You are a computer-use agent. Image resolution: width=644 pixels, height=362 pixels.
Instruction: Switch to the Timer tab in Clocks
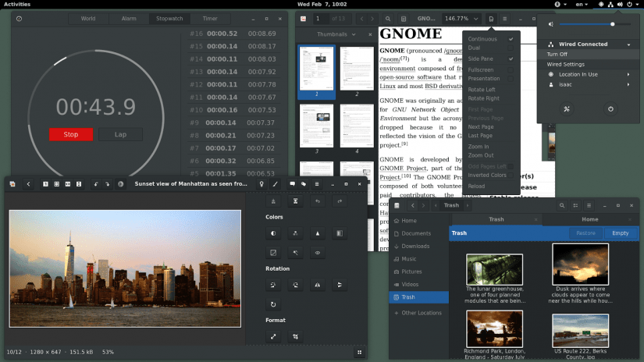(x=210, y=18)
